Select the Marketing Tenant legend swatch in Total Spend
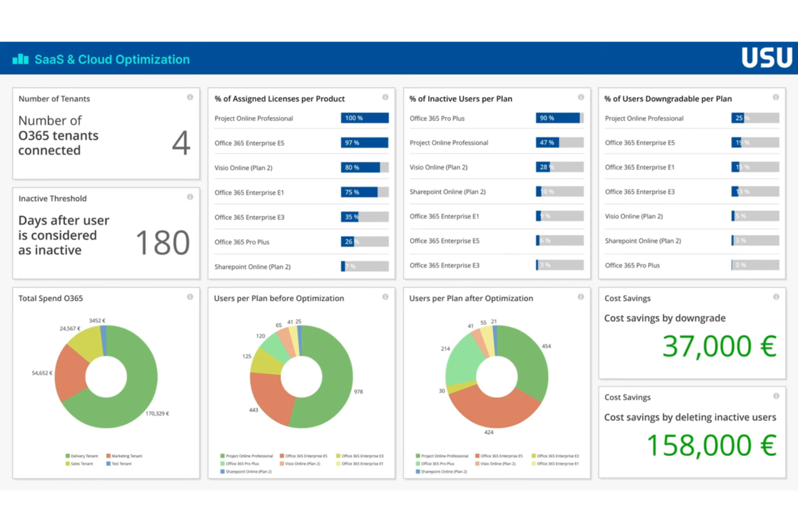 (x=108, y=456)
